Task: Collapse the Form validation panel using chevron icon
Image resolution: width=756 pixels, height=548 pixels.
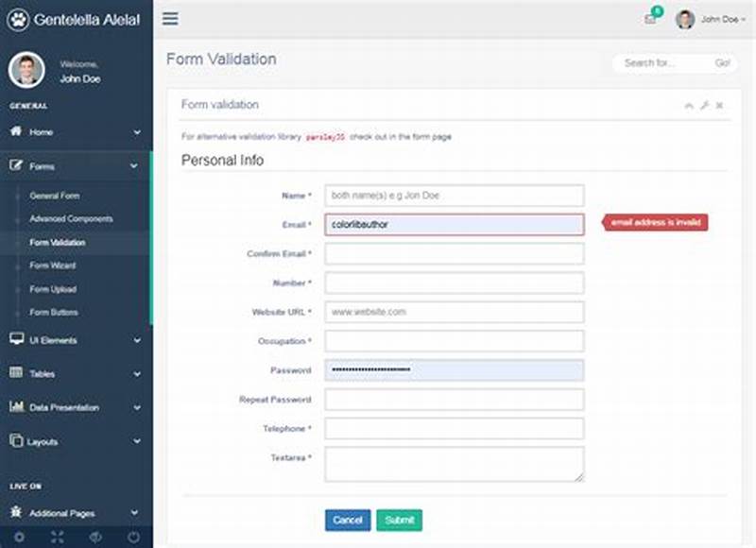Action: (688, 106)
